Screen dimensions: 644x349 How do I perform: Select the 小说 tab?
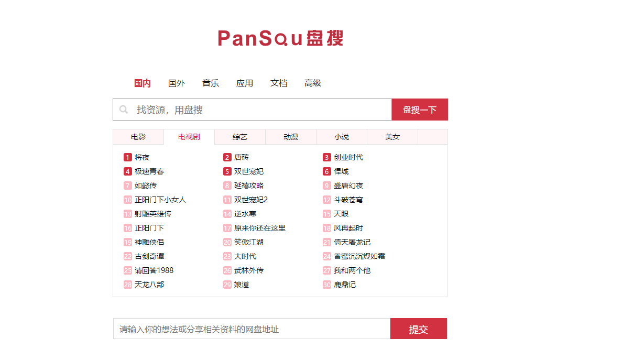pyautogui.click(x=342, y=137)
